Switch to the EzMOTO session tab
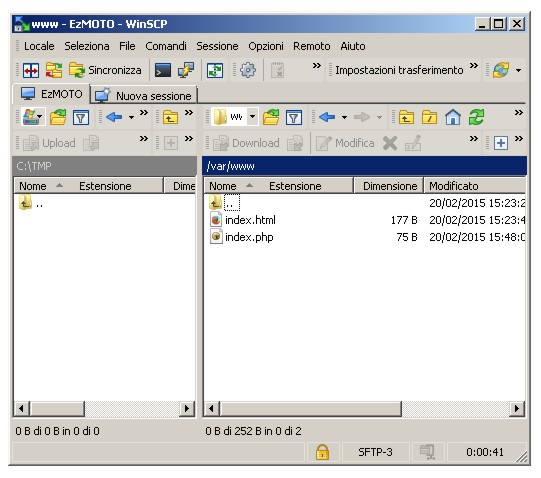This screenshot has width=541, height=478. 51,94
